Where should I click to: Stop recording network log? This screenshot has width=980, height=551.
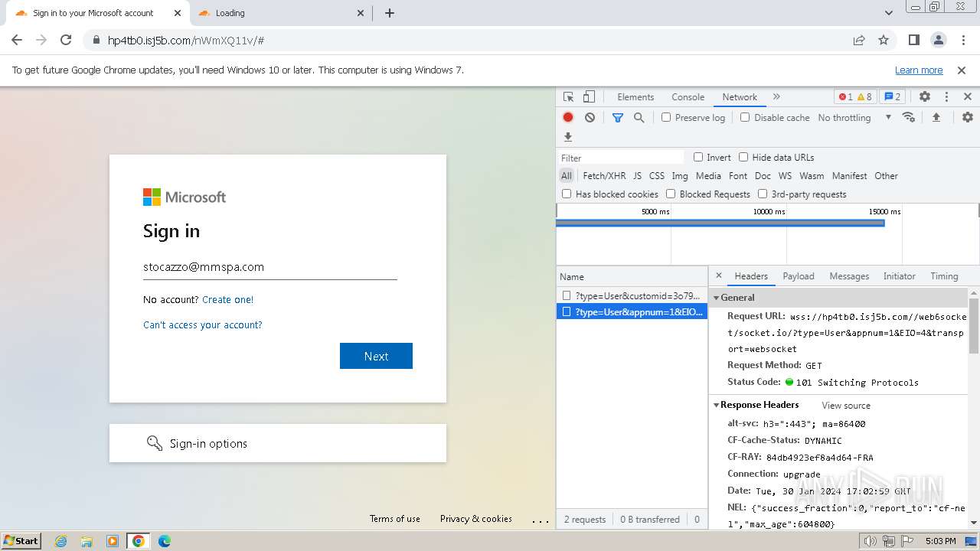[x=568, y=117]
